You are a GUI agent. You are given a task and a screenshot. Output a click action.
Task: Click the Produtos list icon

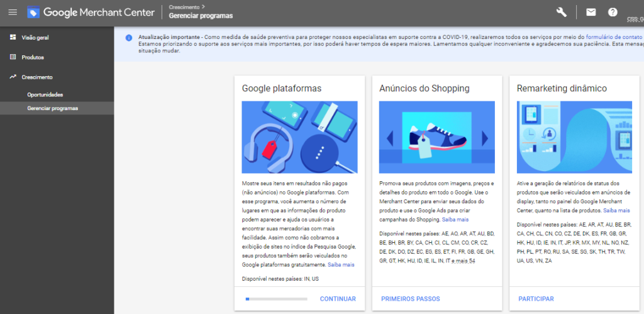tap(13, 57)
